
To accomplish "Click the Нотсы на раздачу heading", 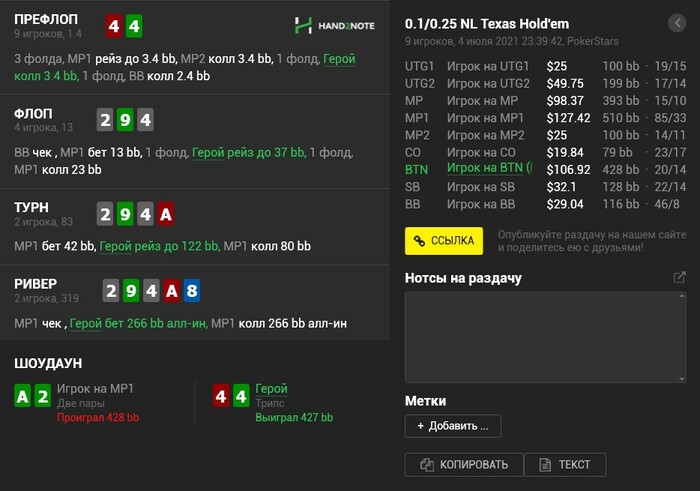I will [463, 278].
